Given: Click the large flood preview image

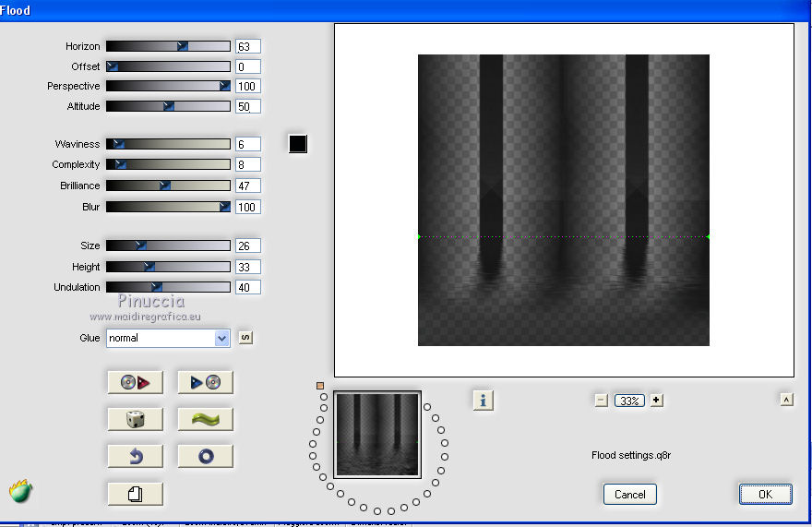Looking at the screenshot, I should [x=564, y=200].
